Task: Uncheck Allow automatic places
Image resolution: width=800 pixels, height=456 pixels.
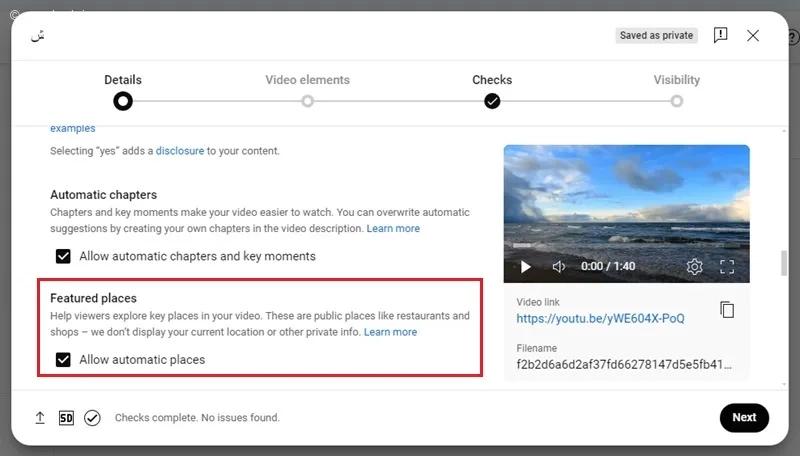Action: pos(63,360)
